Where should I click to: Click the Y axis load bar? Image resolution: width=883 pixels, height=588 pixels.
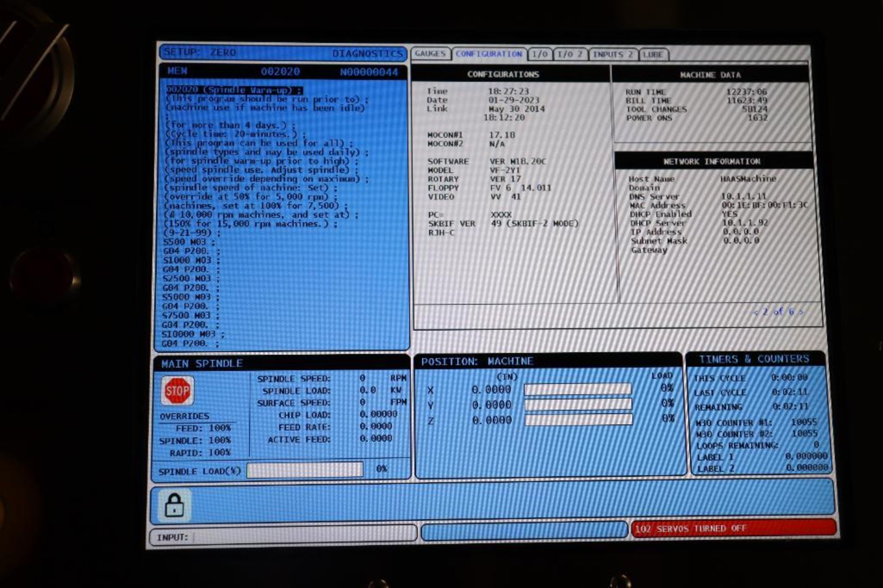coord(578,405)
